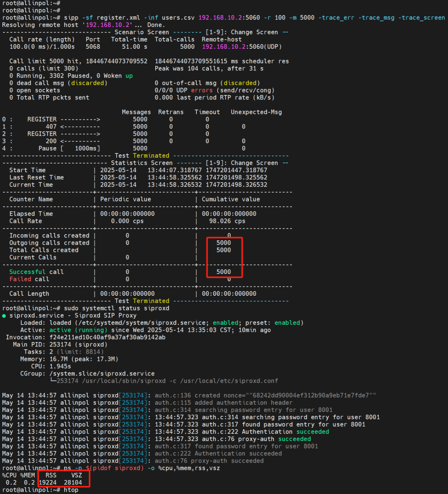
Task: Click the Invocation ID value
Action: [108, 337]
